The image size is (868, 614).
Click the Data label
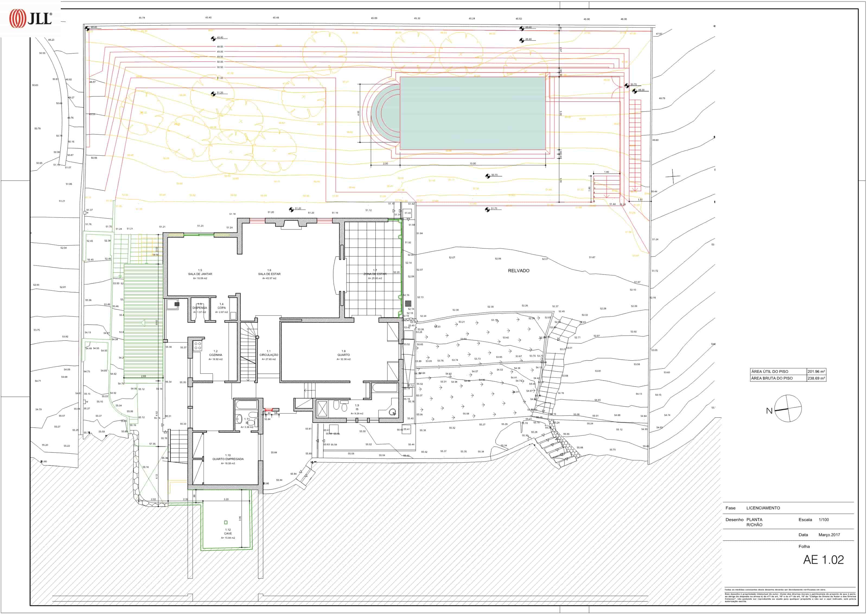coord(803,535)
